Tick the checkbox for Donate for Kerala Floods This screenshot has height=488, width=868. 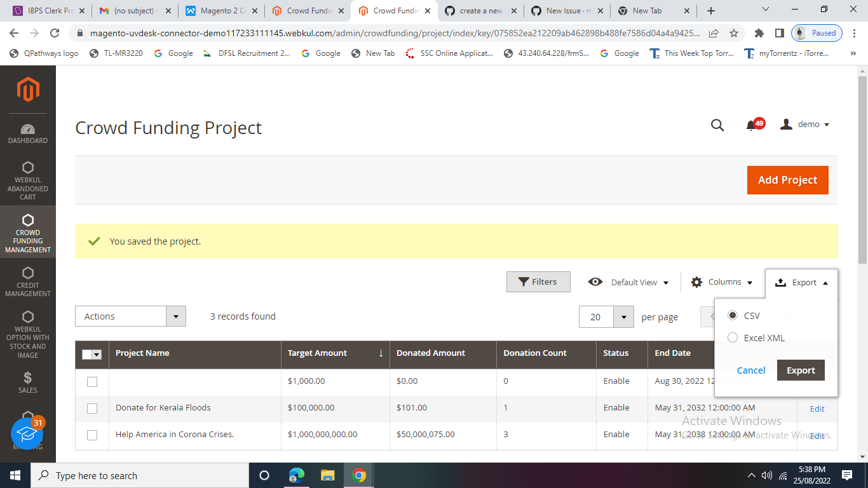click(x=92, y=408)
